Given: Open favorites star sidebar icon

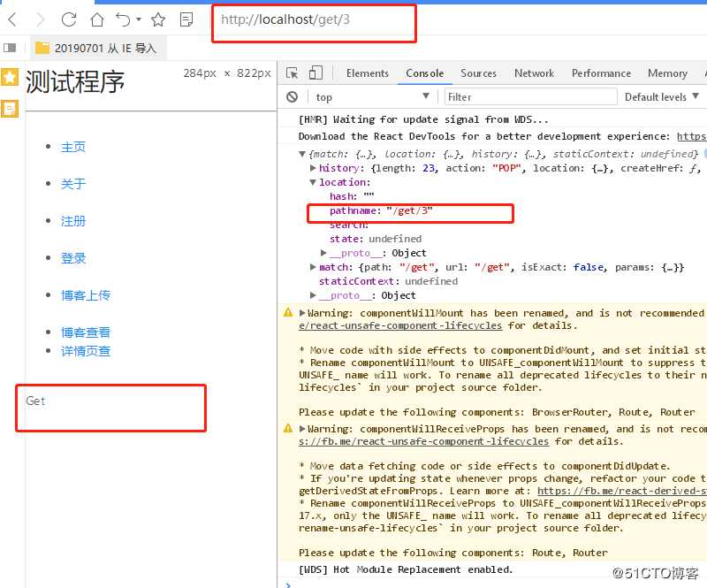Looking at the screenshot, I should coord(10,77).
